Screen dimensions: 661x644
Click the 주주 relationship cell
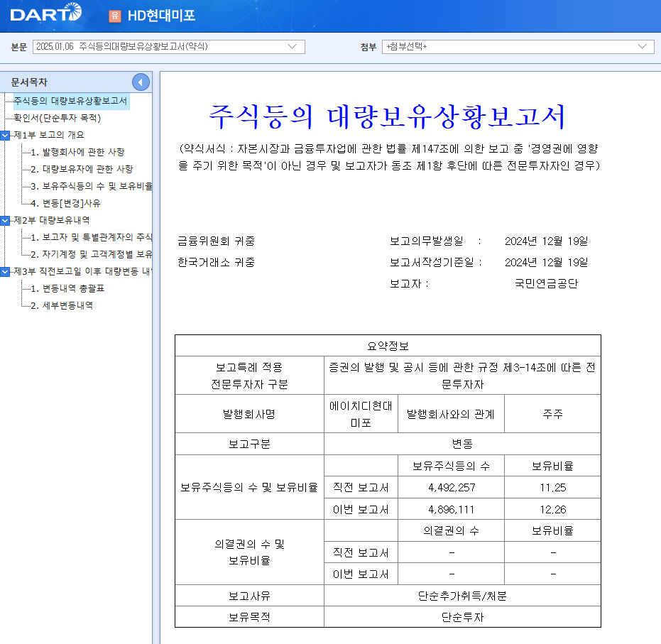click(x=553, y=414)
